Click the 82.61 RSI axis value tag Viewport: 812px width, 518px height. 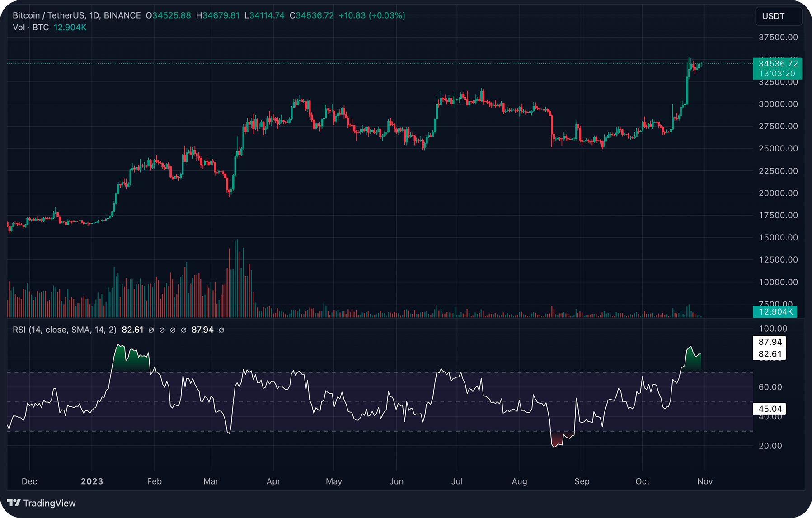point(770,354)
